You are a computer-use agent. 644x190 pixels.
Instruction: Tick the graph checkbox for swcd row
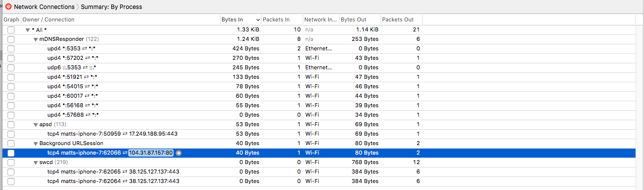point(10,162)
